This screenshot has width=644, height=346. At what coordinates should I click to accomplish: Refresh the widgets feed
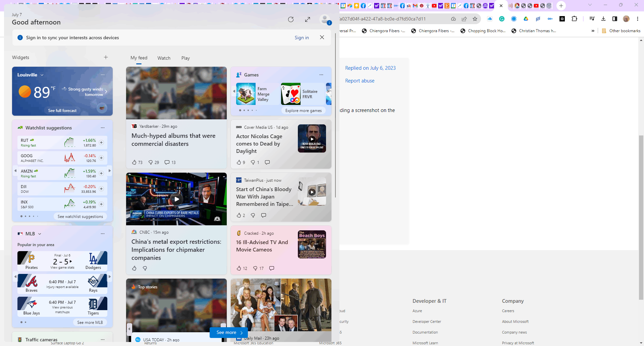291,19
